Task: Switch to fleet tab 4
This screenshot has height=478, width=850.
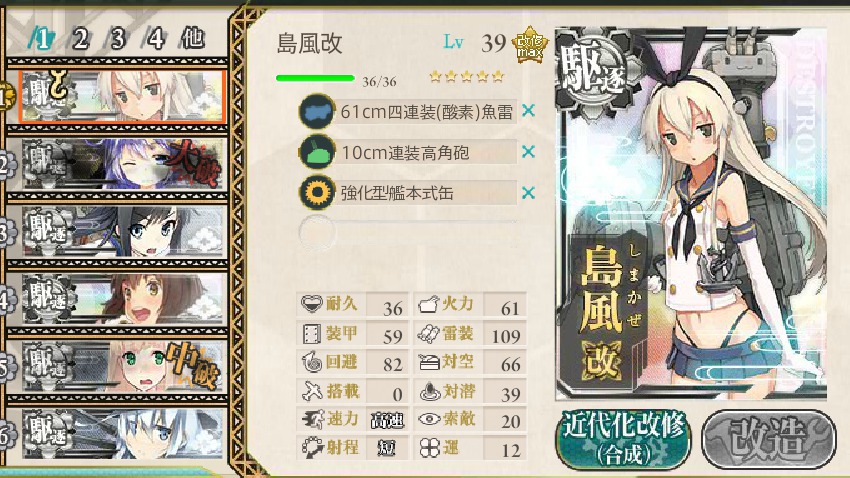Action: 156,38
